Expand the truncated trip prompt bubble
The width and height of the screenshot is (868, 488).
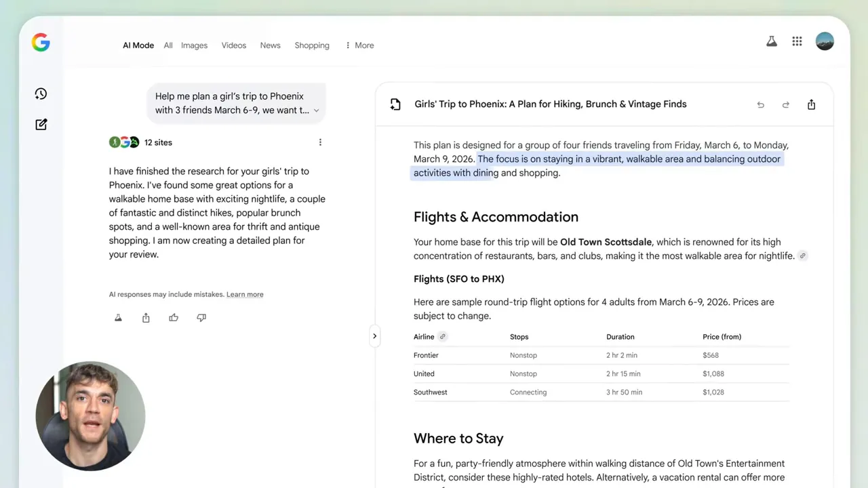tap(316, 110)
